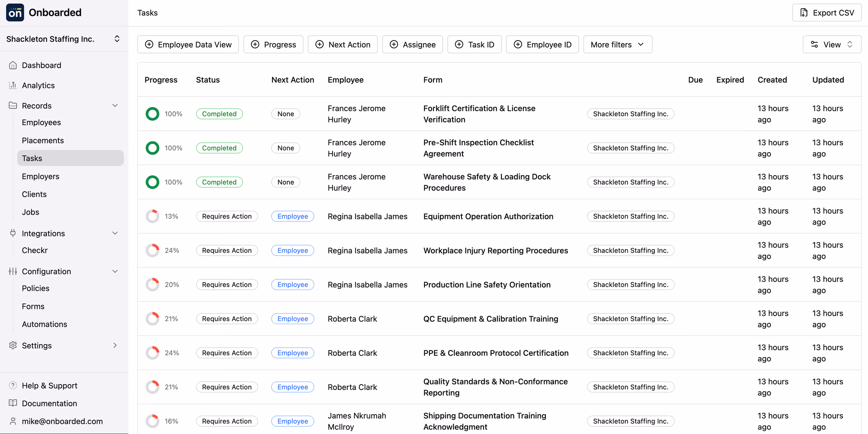The width and height of the screenshot is (868, 434).
Task: Open the Automations page
Action: 44,324
